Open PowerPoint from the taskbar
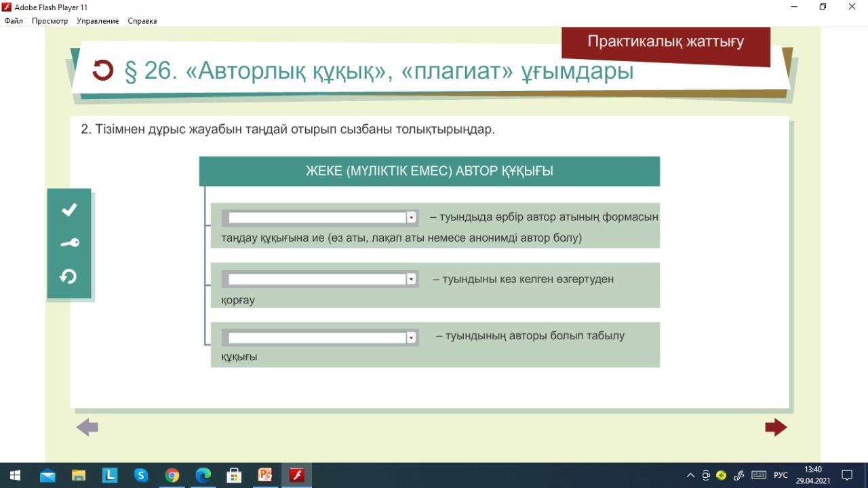Viewport: 868px width, 488px height. [x=265, y=475]
